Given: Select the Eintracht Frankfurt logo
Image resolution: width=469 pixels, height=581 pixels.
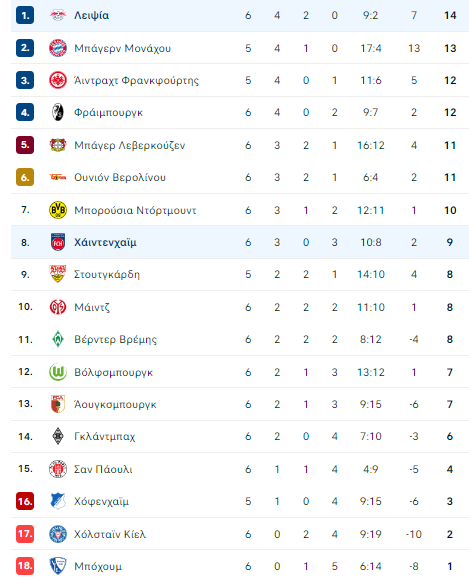Looking at the screenshot, I should point(58,80).
